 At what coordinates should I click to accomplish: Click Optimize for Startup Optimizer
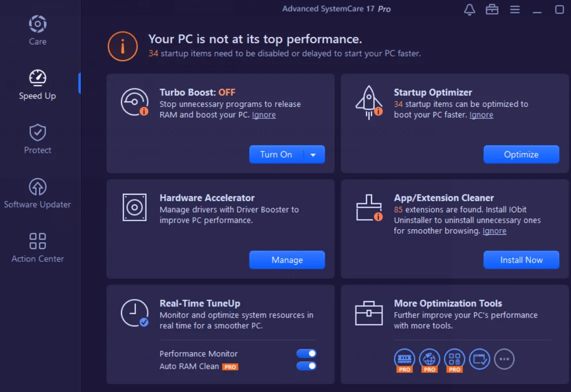click(x=521, y=154)
